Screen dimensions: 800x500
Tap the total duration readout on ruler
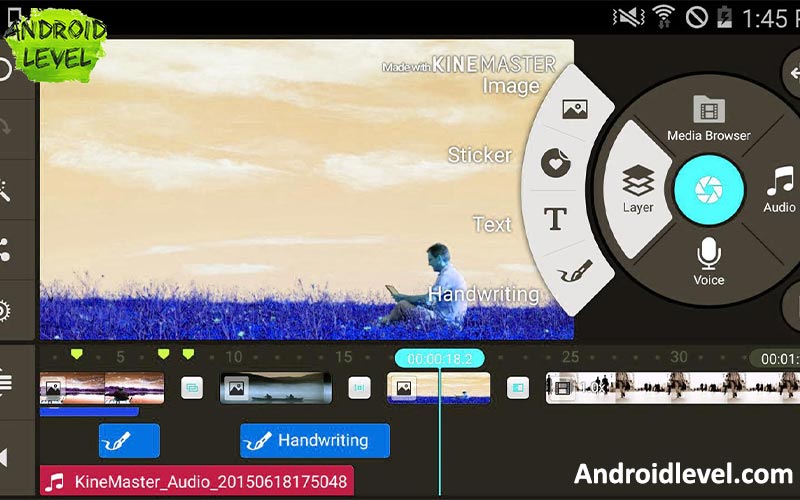tap(776, 359)
